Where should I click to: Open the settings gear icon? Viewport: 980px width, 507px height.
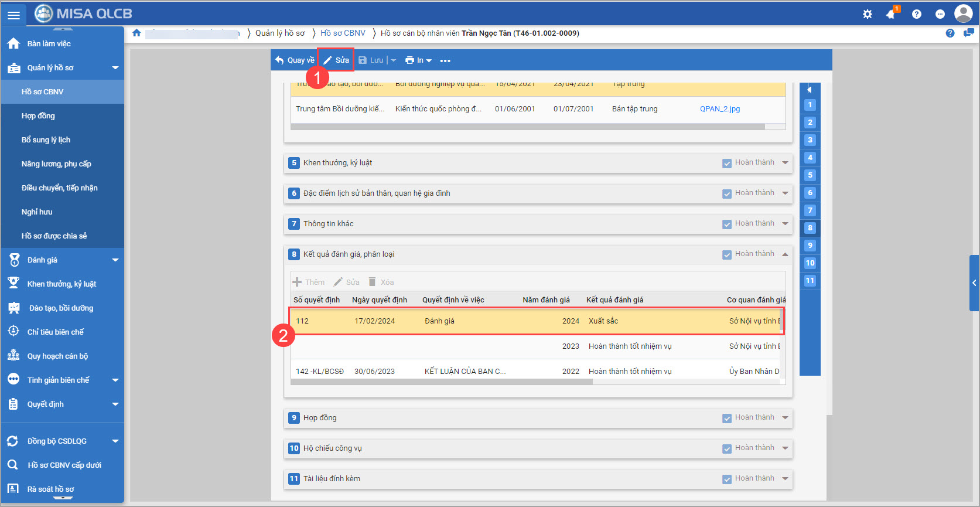tap(868, 14)
